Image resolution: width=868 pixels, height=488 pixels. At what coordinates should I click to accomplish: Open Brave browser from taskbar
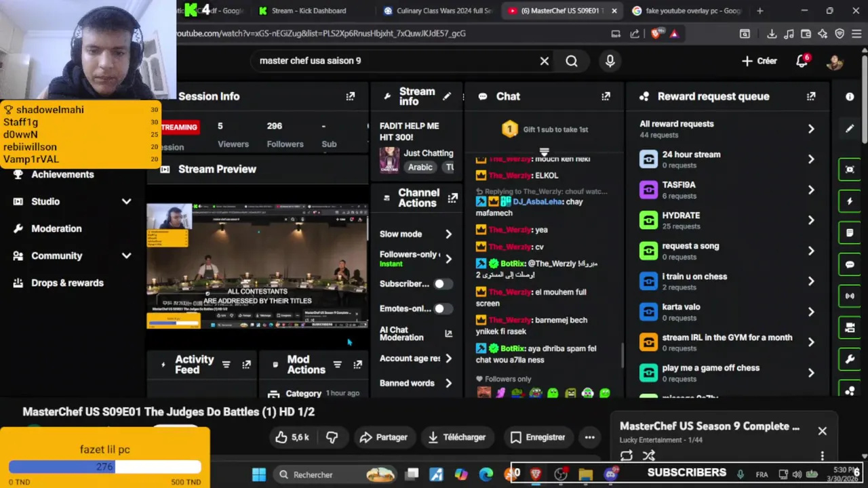click(x=536, y=474)
